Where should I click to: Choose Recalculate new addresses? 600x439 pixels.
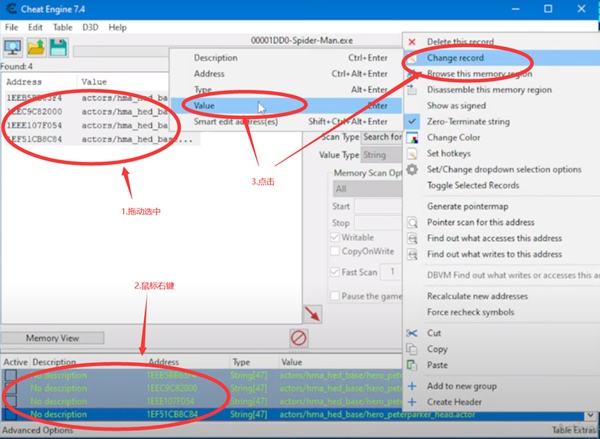coord(502,296)
